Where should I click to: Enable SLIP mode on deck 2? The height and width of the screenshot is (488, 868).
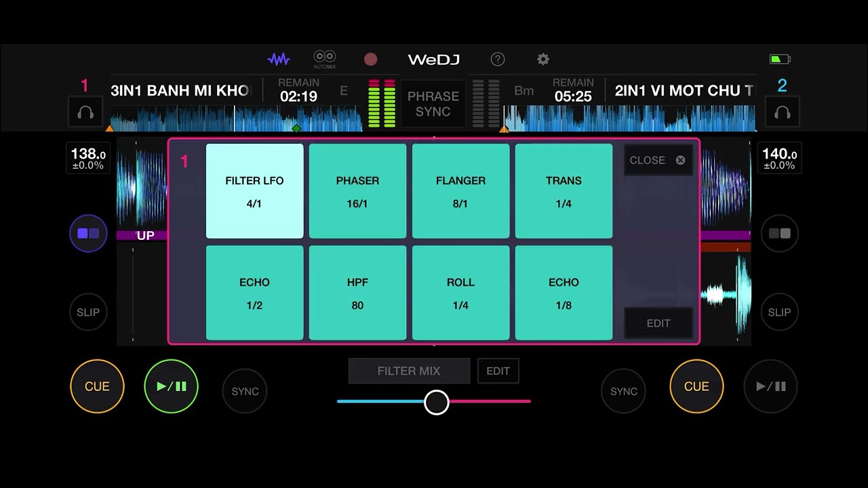pos(779,312)
